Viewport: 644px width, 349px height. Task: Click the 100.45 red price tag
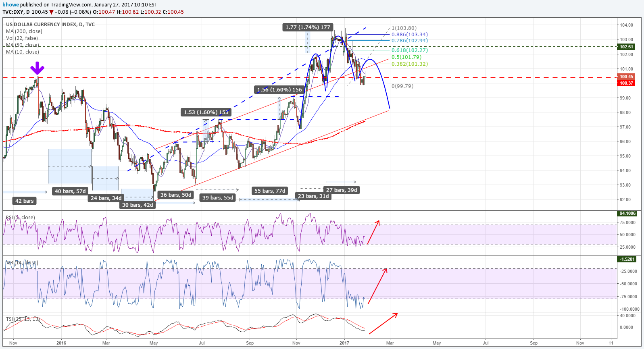tap(627, 77)
